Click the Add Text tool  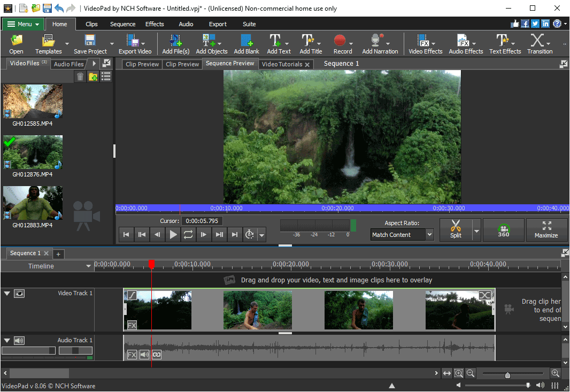click(x=279, y=44)
